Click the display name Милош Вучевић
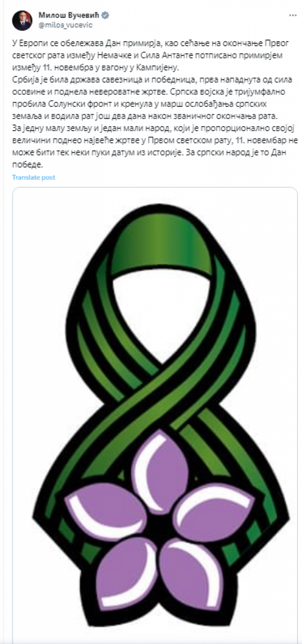Image resolution: width=302 pixels, height=644 pixels. 70,15
